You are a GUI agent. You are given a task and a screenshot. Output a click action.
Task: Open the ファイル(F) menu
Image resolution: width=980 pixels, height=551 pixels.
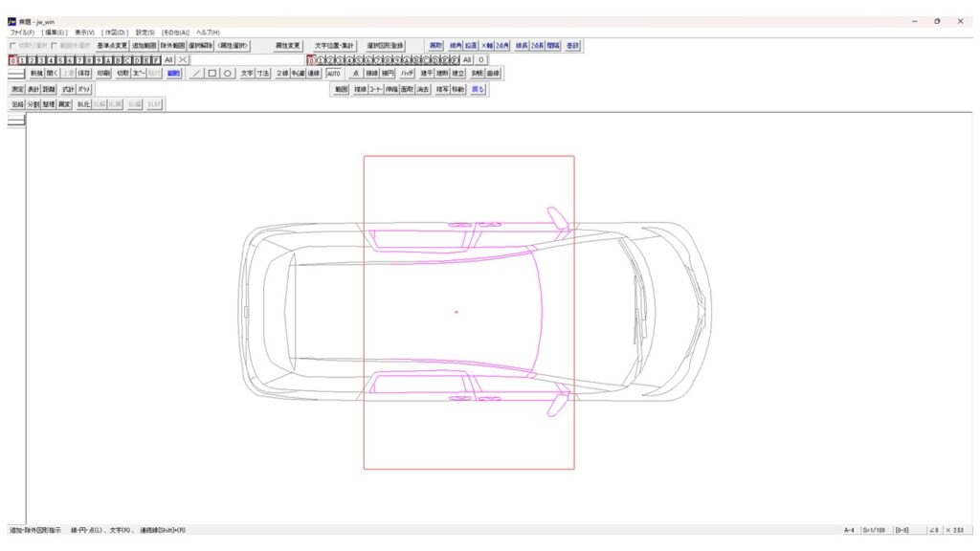point(22,33)
